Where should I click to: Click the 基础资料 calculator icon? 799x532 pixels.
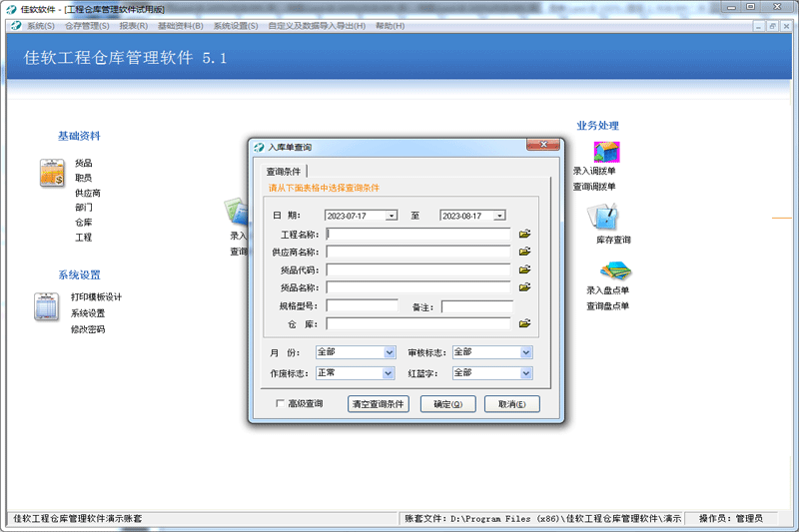coord(52,172)
